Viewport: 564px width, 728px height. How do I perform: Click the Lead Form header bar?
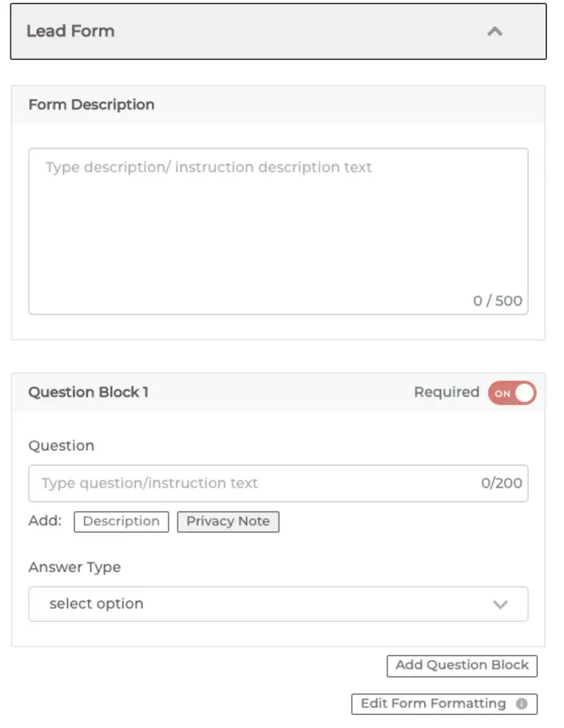point(278,32)
